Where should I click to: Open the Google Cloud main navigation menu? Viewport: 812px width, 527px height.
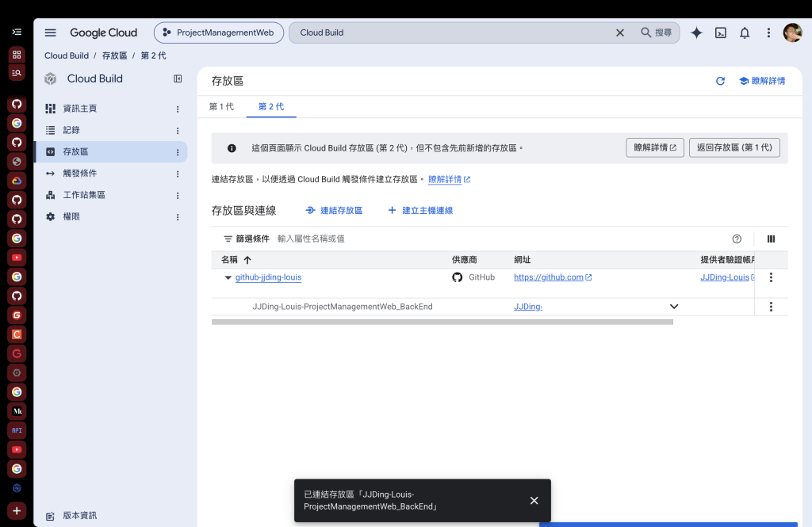(x=50, y=32)
